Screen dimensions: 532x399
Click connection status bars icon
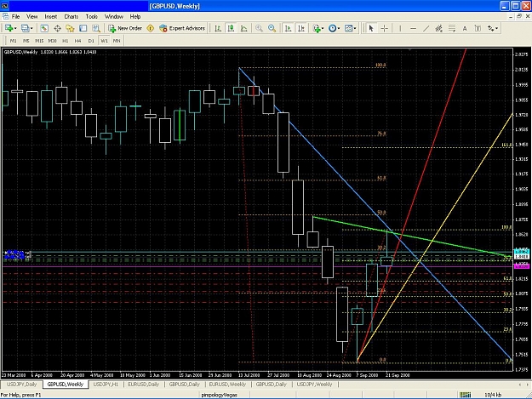(x=465, y=395)
